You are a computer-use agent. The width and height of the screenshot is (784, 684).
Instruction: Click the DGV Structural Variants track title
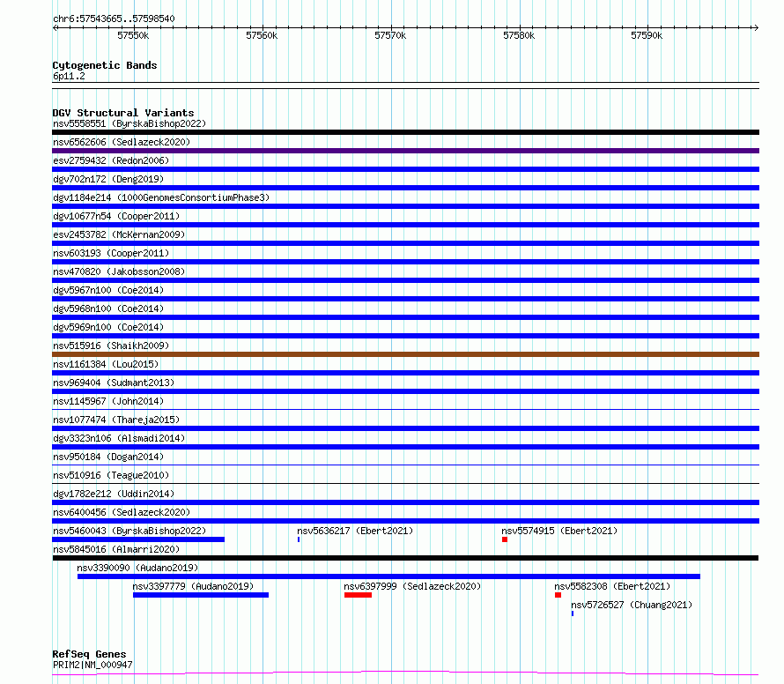click(x=123, y=113)
